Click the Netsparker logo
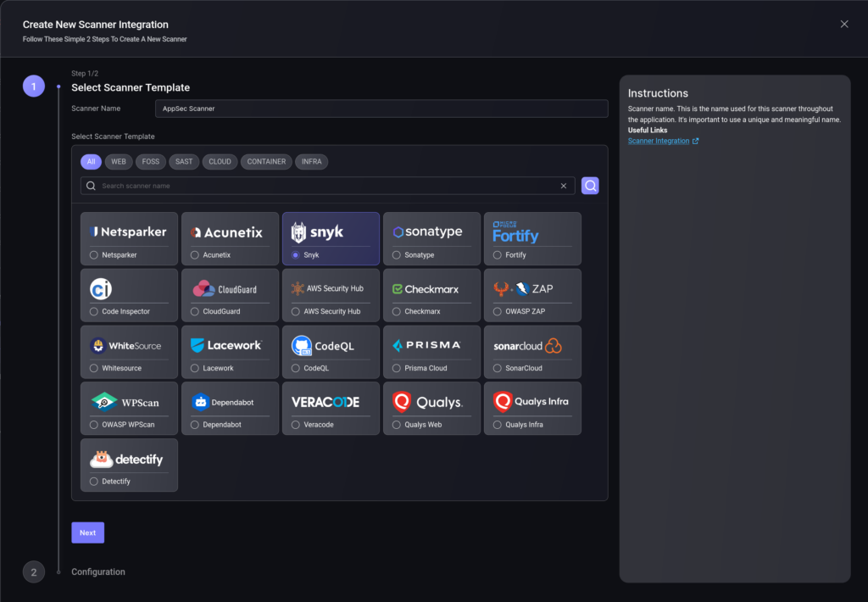 coord(128,232)
